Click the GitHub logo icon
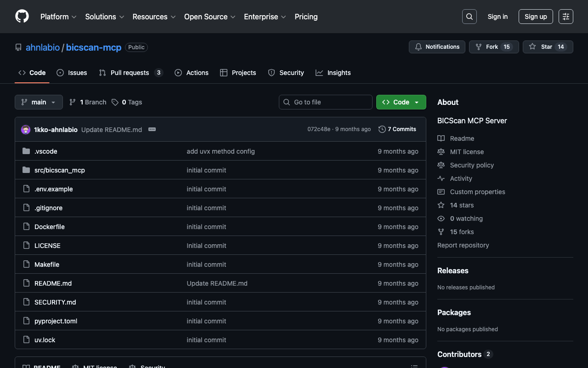This screenshot has width=588, height=368. (x=22, y=17)
